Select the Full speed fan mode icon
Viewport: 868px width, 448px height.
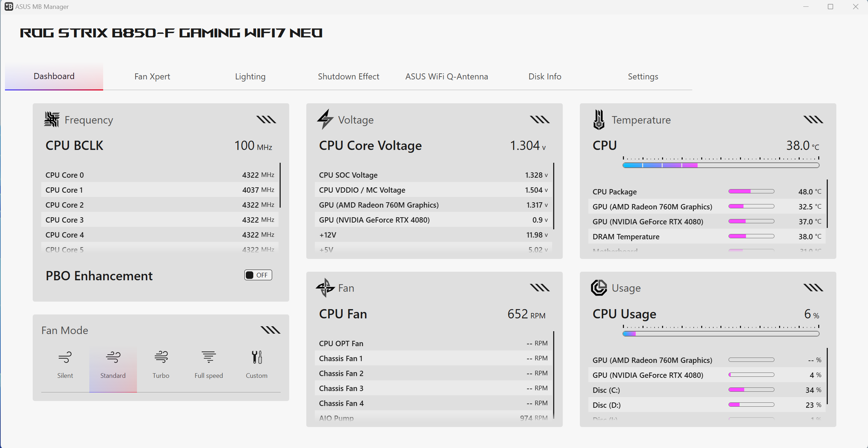coord(209,357)
